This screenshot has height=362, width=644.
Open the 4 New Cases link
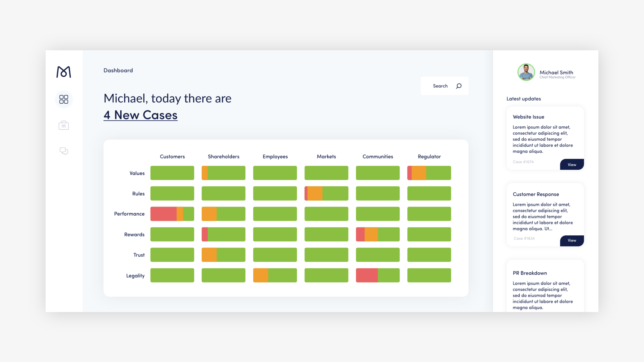(141, 115)
